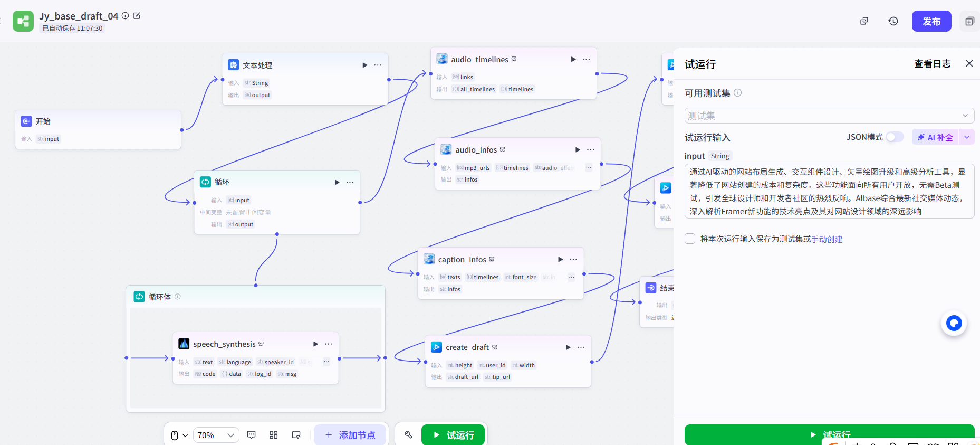The image size is (980, 445).
Task: Click the input text field with AI text
Action: click(829, 191)
